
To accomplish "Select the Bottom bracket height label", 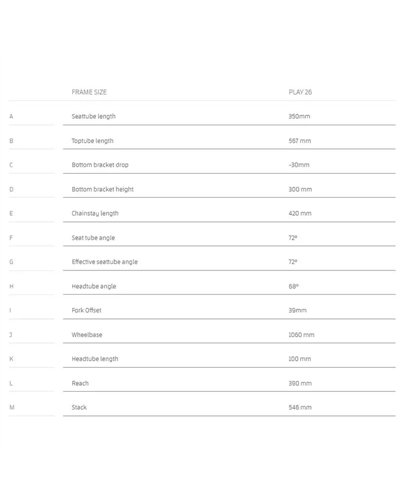I will click(103, 189).
